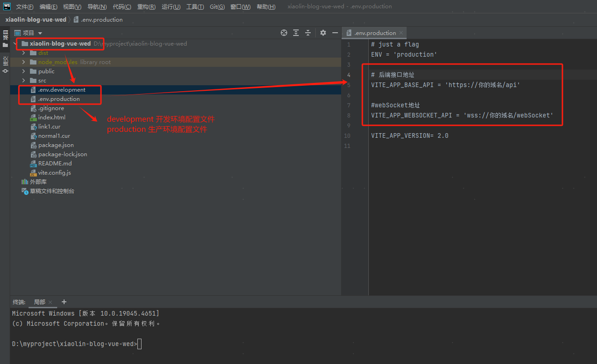Toggle the Project side tool window

(x=6, y=39)
